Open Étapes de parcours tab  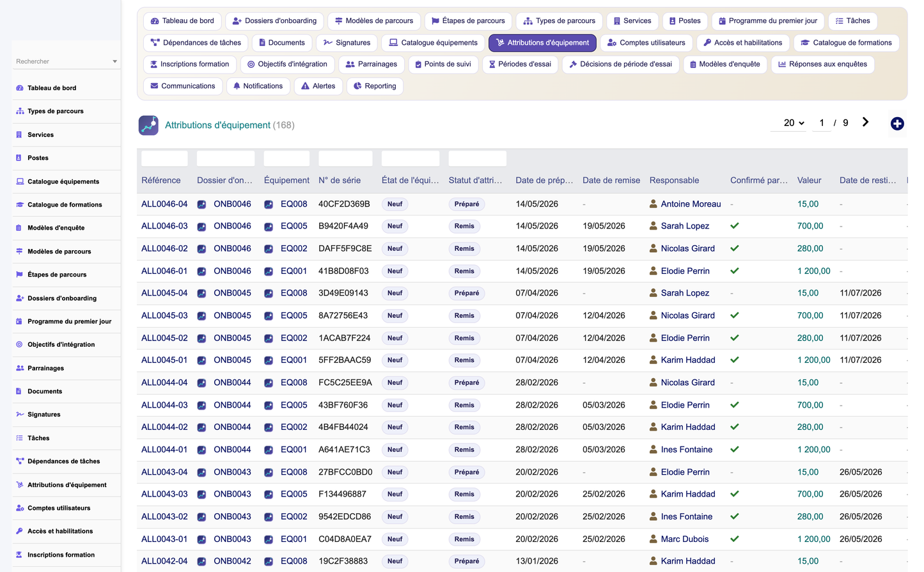[468, 21]
